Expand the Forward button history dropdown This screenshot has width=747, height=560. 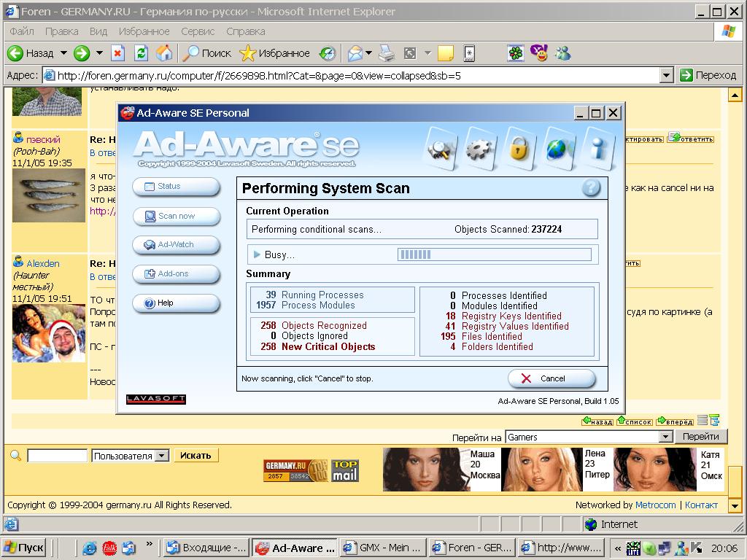pos(99,52)
